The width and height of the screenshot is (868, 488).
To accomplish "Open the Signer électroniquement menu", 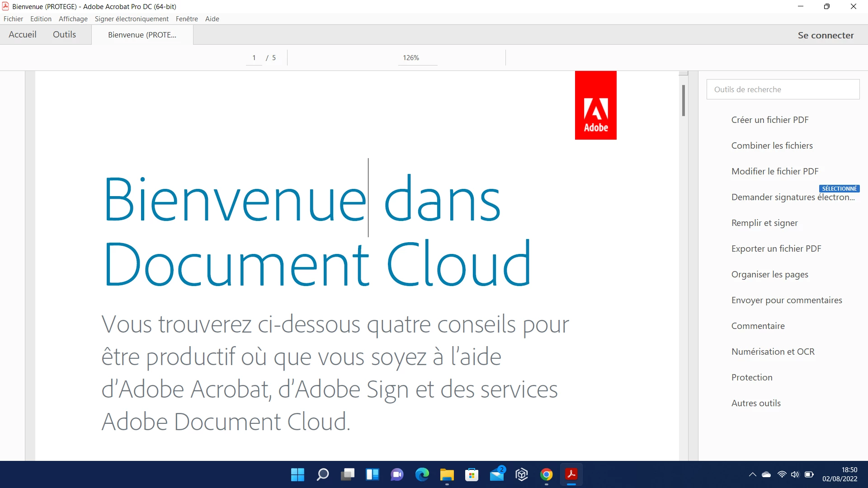I will click(x=132, y=19).
